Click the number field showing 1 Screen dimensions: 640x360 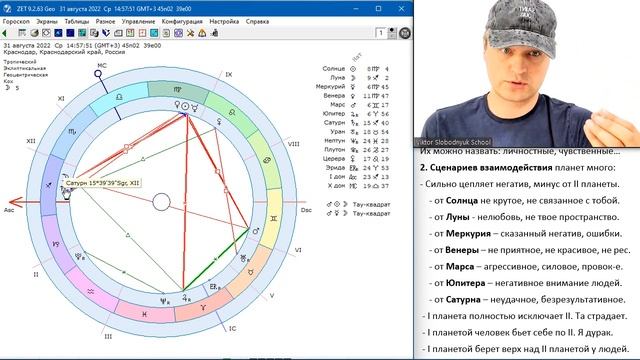pyautogui.click(x=381, y=33)
